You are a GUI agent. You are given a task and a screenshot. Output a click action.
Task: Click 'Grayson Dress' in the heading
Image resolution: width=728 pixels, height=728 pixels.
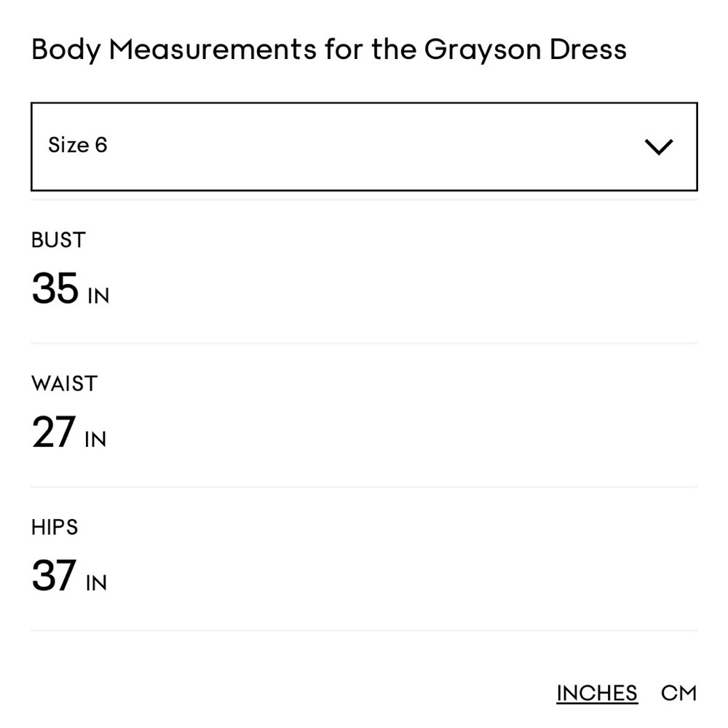[526, 50]
